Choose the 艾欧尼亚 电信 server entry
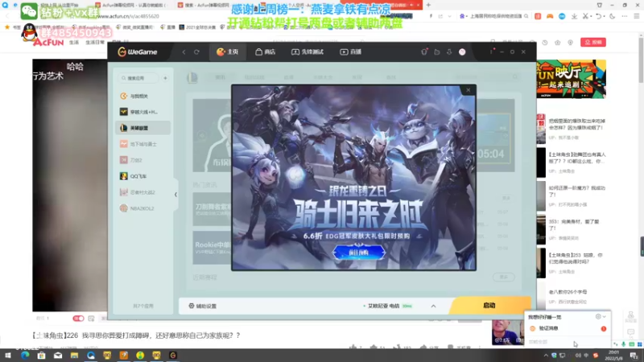 tap(387, 306)
